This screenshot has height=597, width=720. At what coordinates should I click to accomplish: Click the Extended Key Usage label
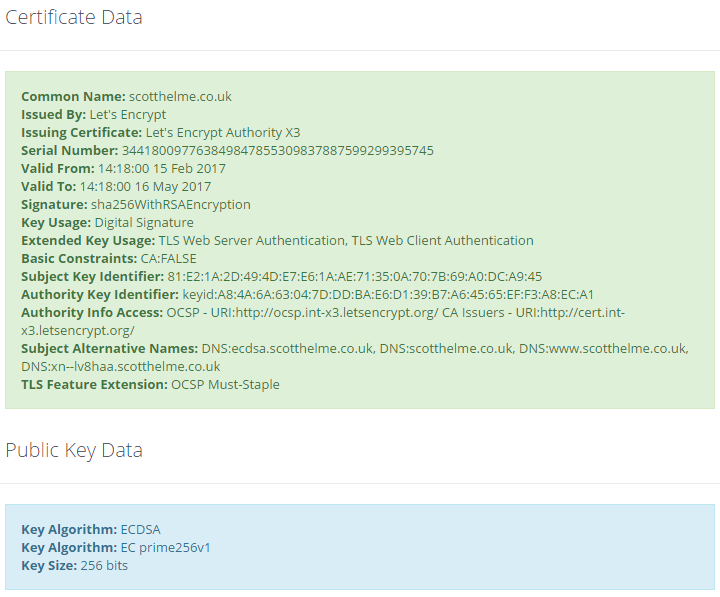(x=87, y=241)
